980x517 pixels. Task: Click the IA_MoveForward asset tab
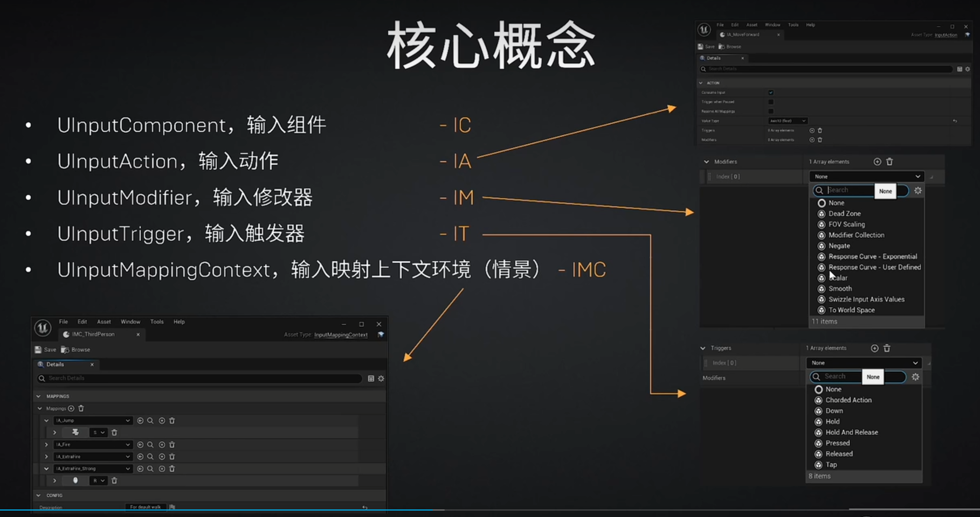pos(742,35)
